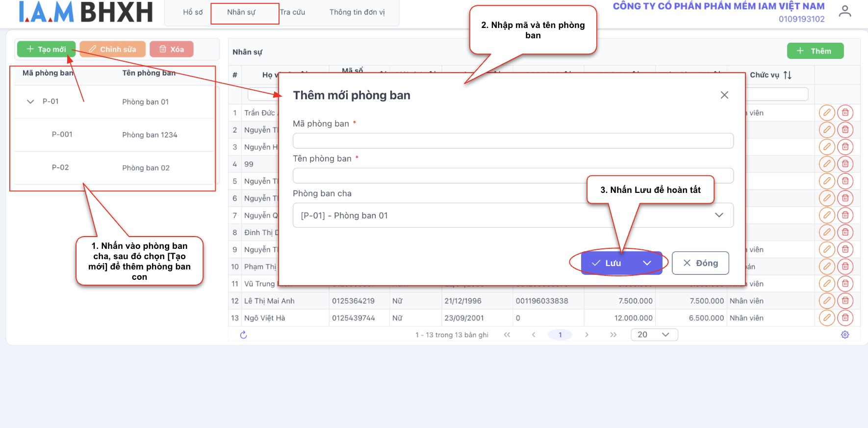Open the Thông tin đơn vị tab
868x428 pixels.
click(x=357, y=12)
